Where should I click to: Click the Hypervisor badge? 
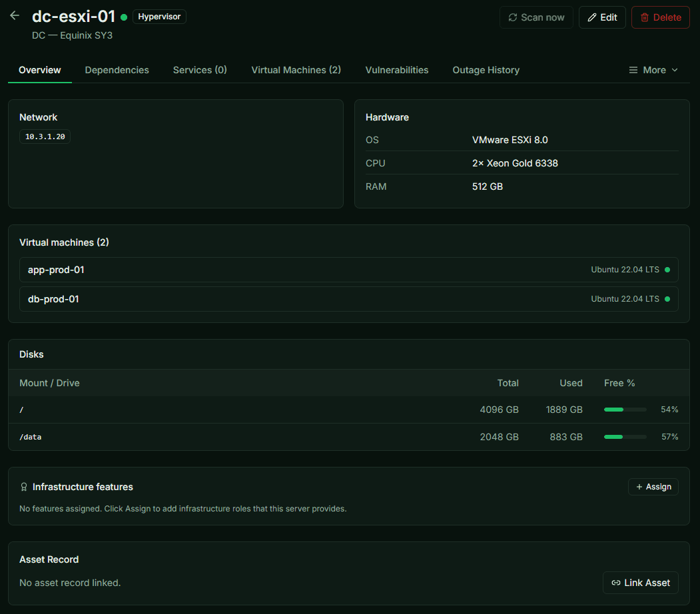point(159,17)
